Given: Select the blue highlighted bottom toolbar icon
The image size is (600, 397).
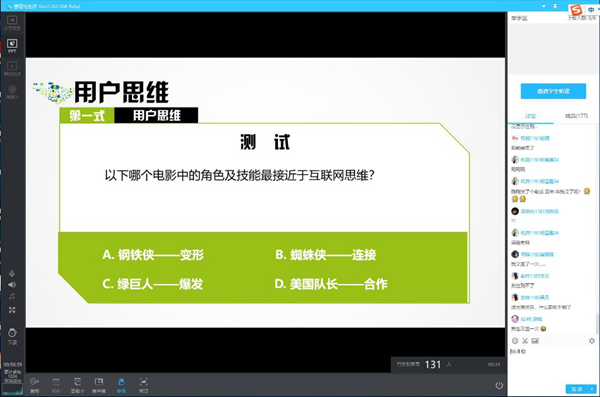Looking at the screenshot, I should [121, 385].
